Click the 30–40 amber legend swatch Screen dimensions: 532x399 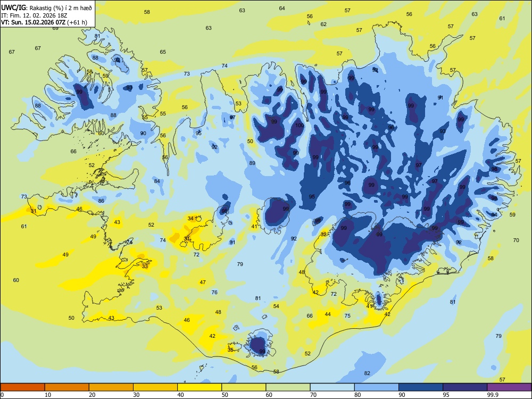coord(155,387)
